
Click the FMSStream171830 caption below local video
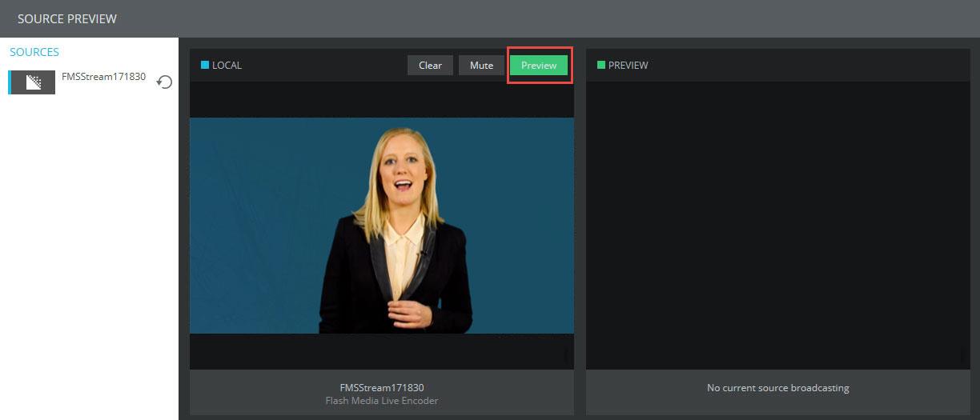[381, 387]
